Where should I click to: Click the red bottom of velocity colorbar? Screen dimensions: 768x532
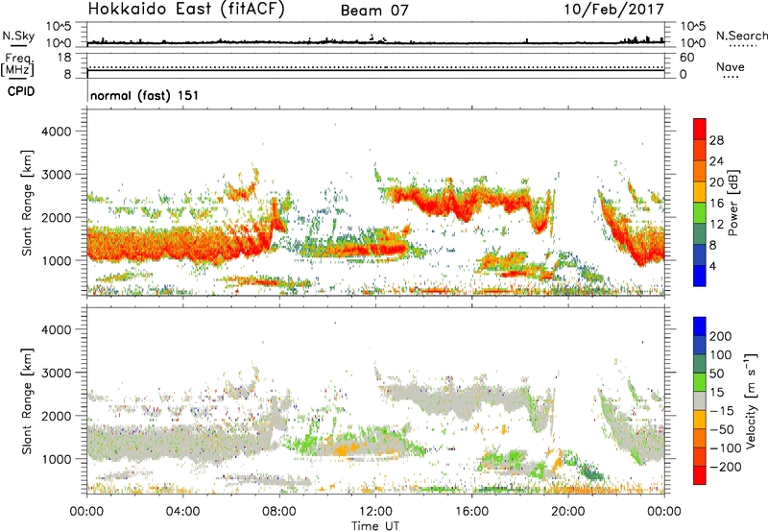point(700,475)
